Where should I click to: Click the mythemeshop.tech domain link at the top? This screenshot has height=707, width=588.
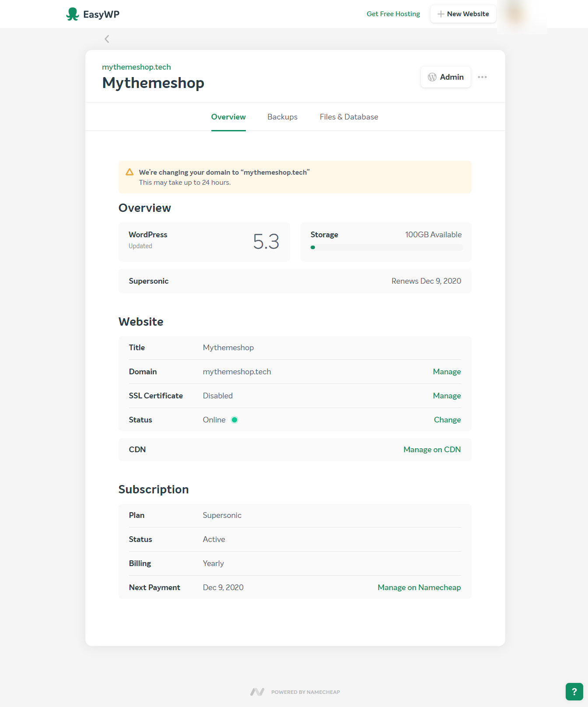[x=136, y=67]
